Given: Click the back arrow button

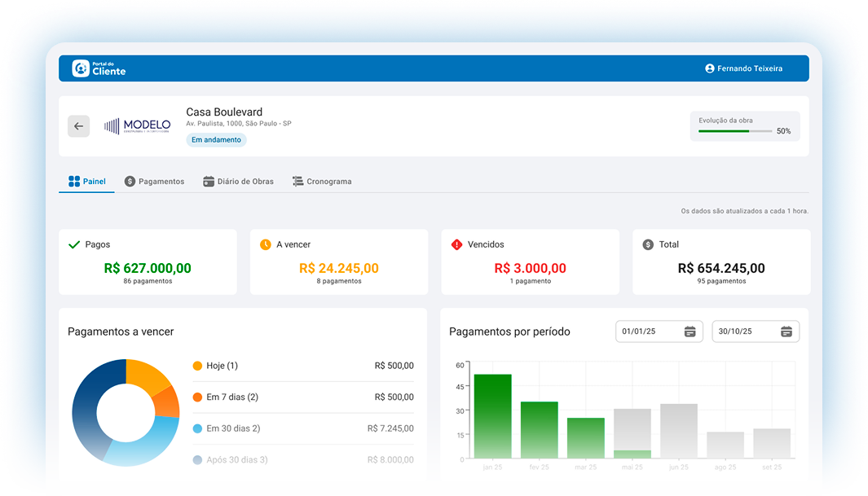Looking at the screenshot, I should (x=78, y=126).
